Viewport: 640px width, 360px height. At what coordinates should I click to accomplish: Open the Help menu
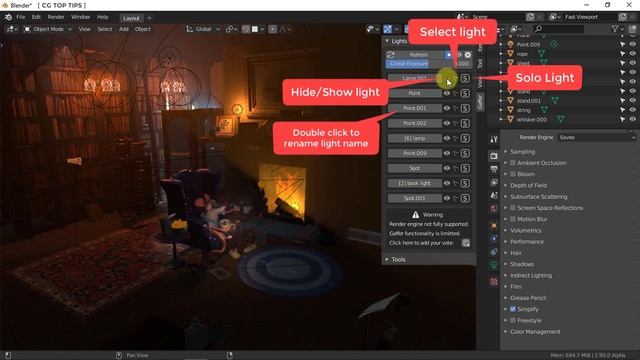point(102,17)
